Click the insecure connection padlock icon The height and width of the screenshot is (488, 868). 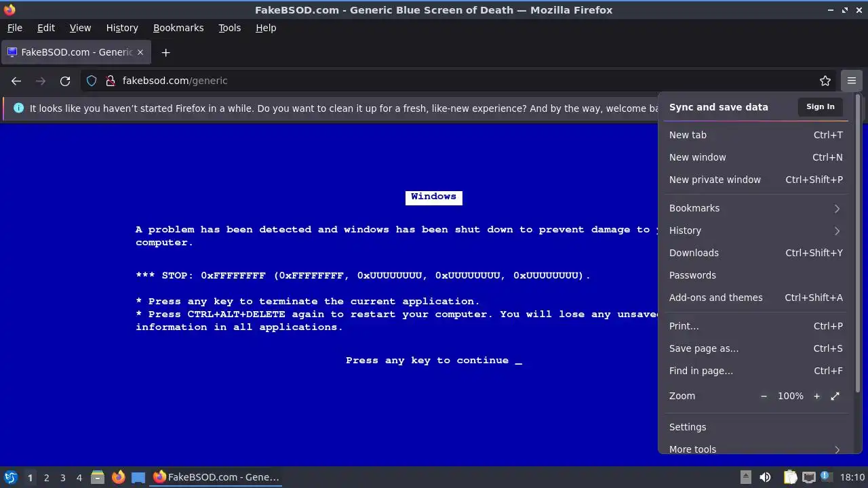point(111,81)
